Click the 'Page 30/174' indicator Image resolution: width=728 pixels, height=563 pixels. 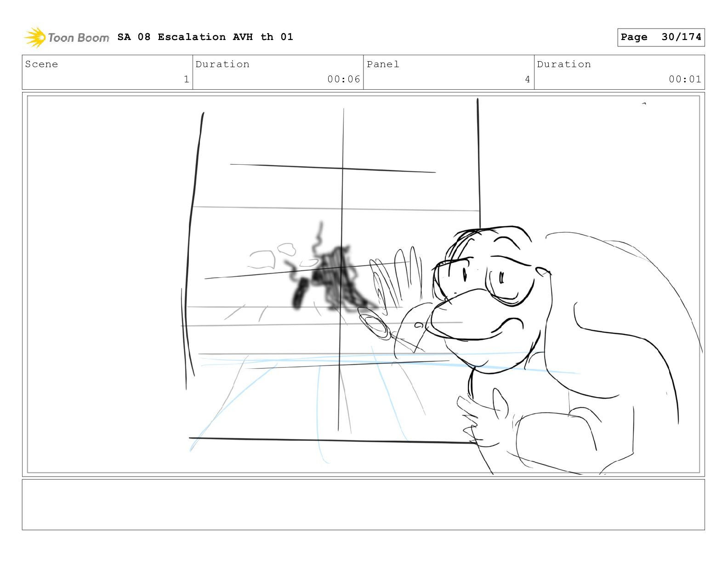click(660, 37)
